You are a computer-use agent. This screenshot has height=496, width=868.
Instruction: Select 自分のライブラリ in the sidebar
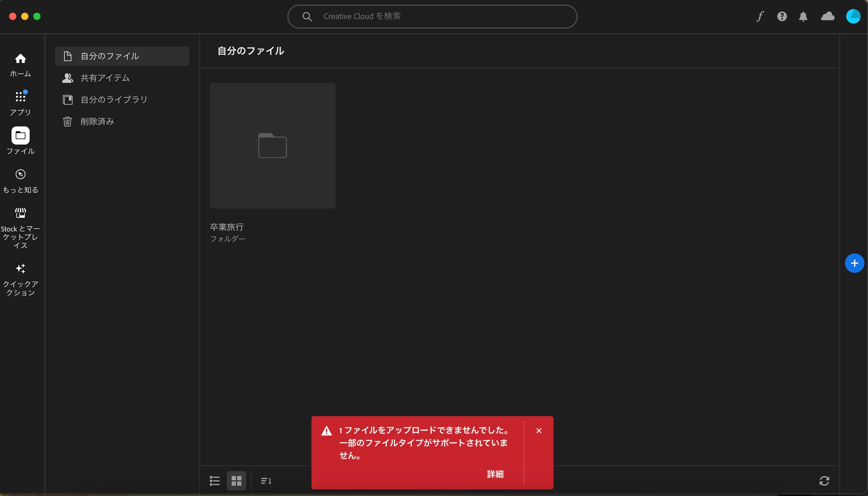[114, 100]
